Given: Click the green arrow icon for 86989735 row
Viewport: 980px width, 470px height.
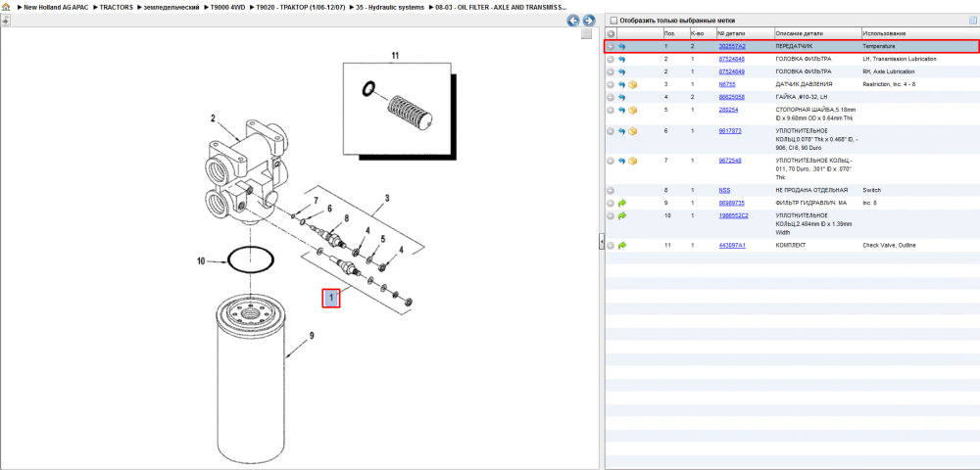Looking at the screenshot, I should [x=622, y=203].
